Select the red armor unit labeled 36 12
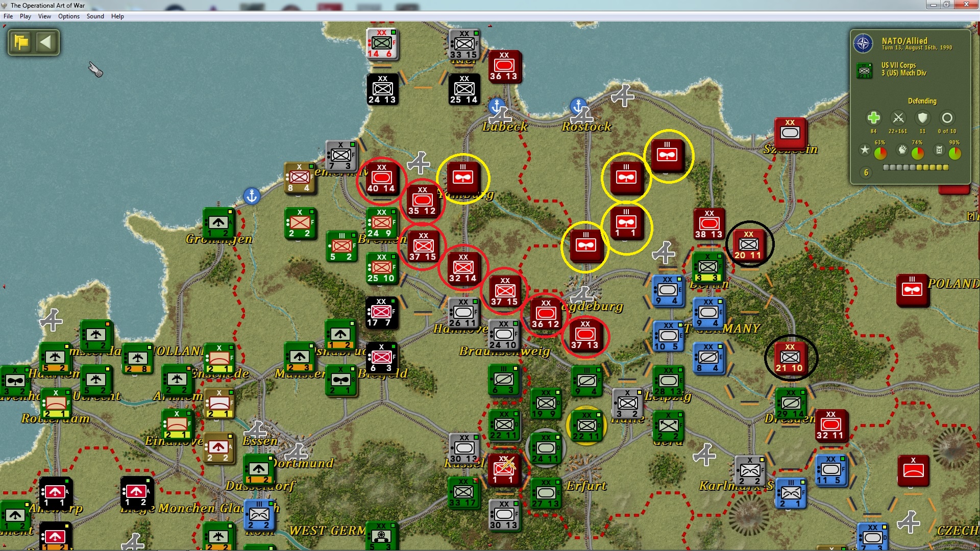The width and height of the screenshot is (980, 551). (545, 314)
